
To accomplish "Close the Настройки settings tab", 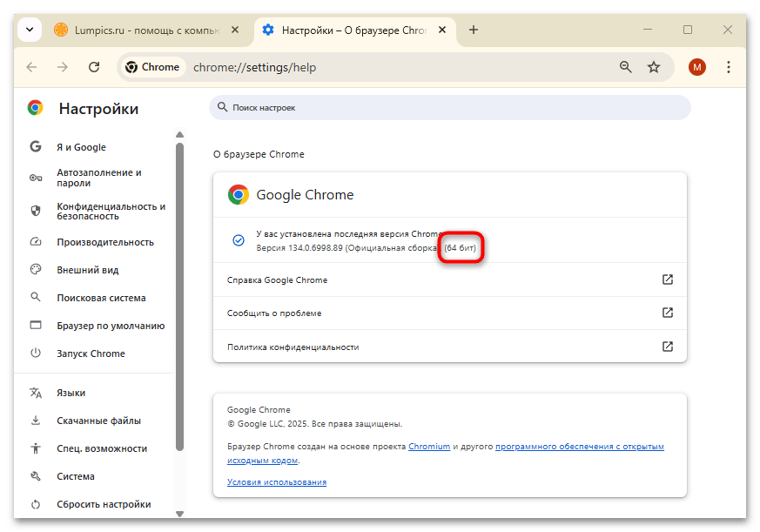I will 442,30.
